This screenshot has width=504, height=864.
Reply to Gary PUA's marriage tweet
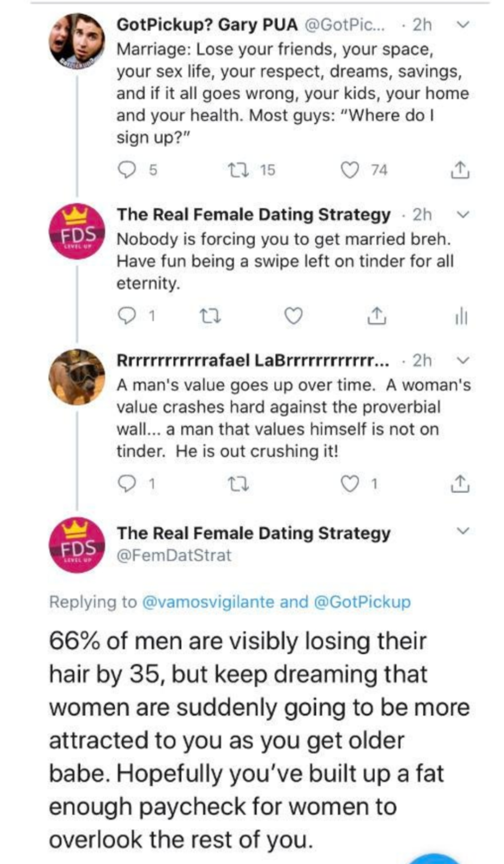click(x=126, y=170)
